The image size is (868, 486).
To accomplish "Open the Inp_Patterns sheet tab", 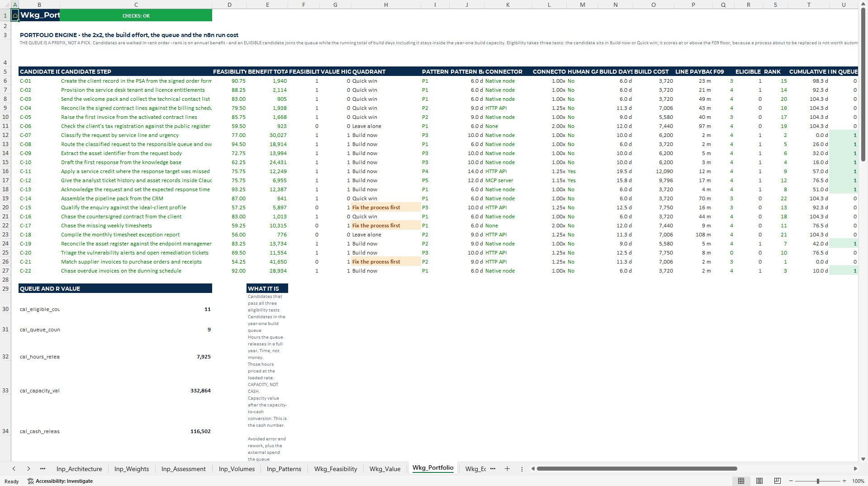I will click(x=284, y=469).
